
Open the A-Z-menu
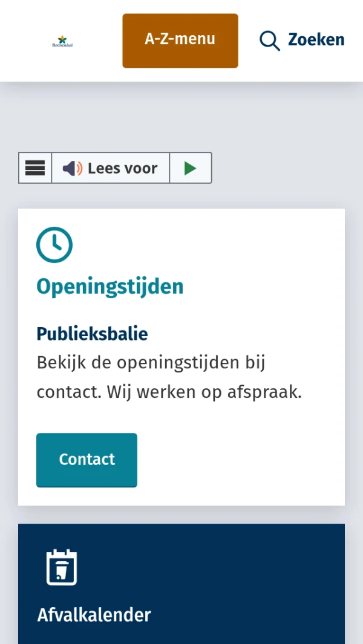click(x=180, y=40)
